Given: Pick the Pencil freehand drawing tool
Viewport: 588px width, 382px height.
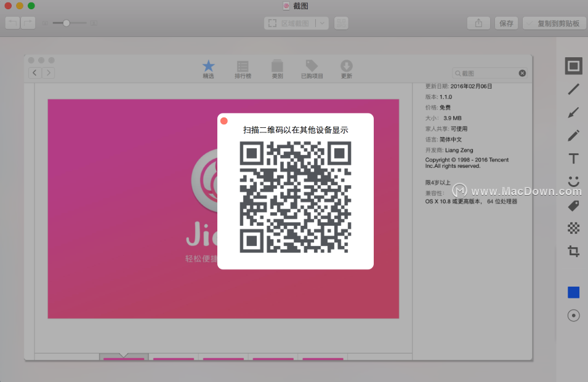Looking at the screenshot, I should pos(573,135).
